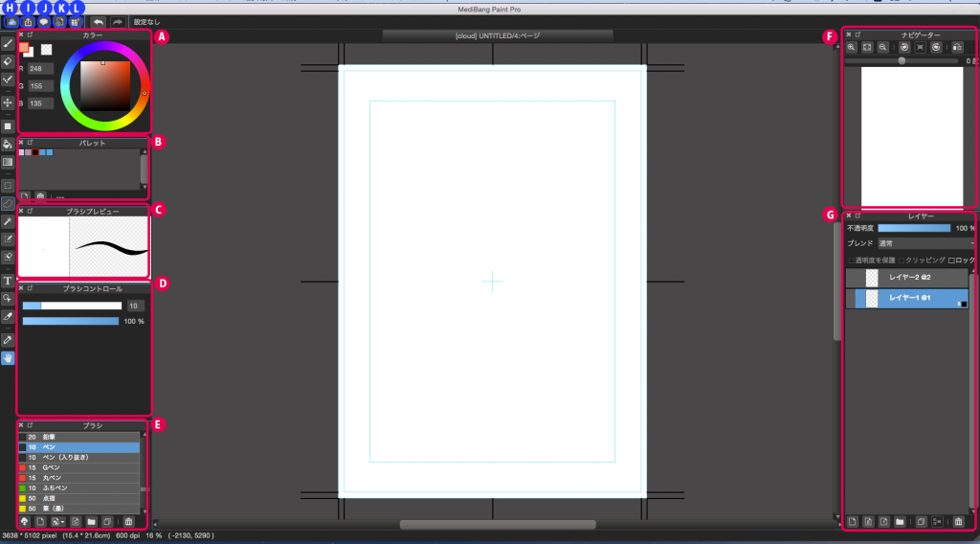The width and height of the screenshot is (980, 544).
Task: Toggle visibility of レイヤー1 layer
Action: click(851, 298)
